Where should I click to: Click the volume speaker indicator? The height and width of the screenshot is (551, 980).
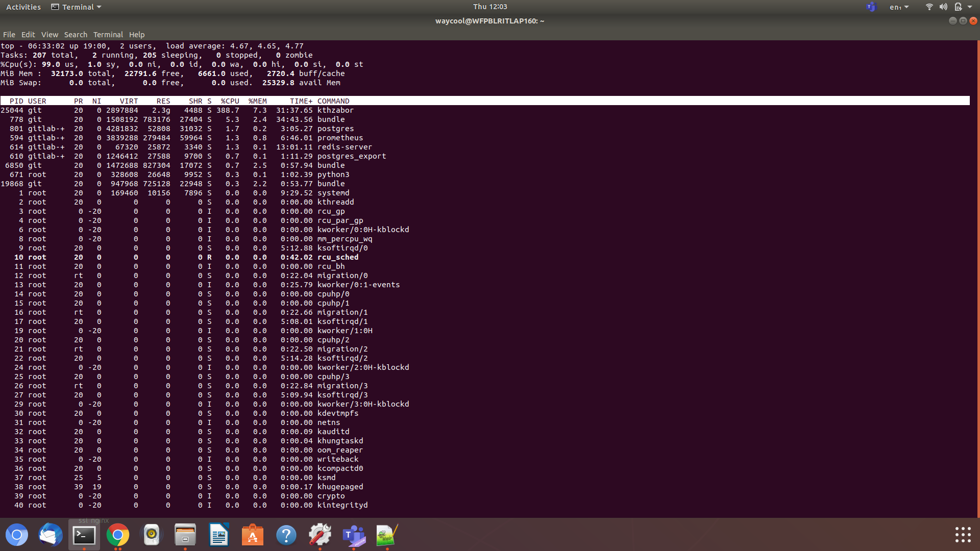click(943, 7)
